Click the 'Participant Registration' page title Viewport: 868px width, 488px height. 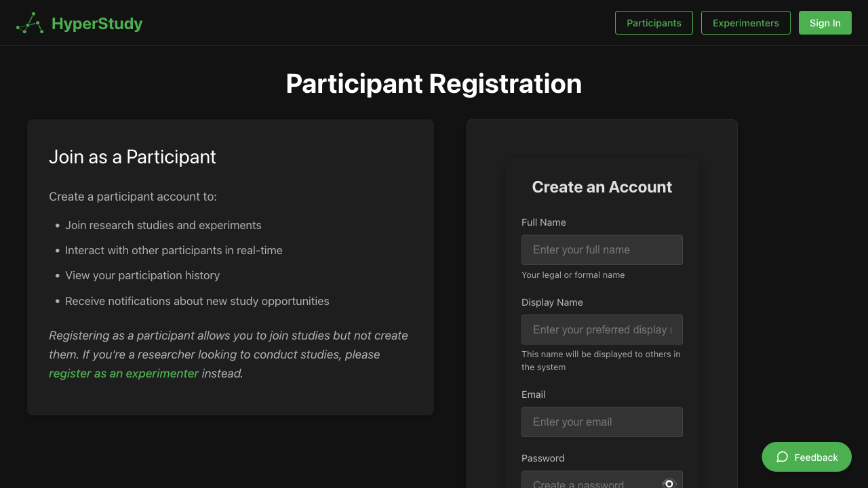click(x=434, y=83)
